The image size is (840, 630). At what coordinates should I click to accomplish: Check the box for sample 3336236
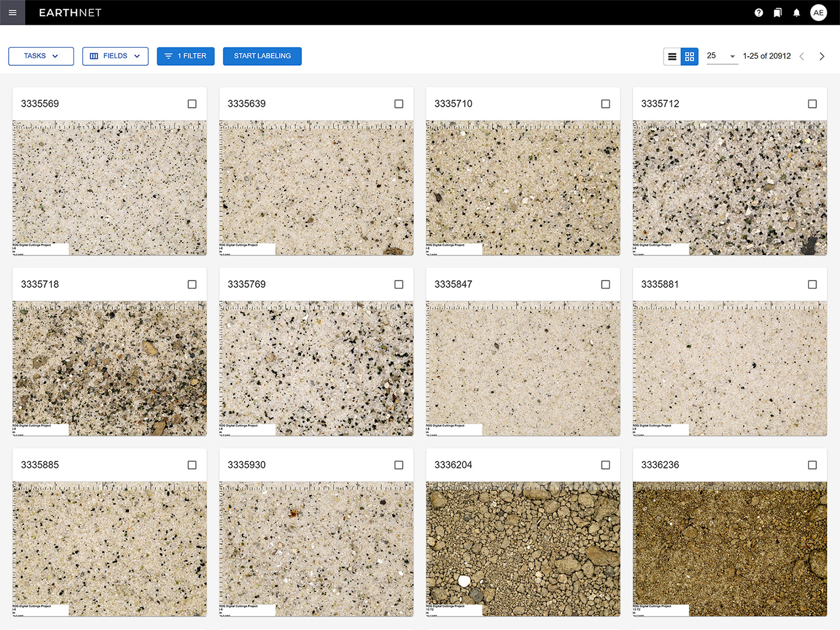point(812,465)
